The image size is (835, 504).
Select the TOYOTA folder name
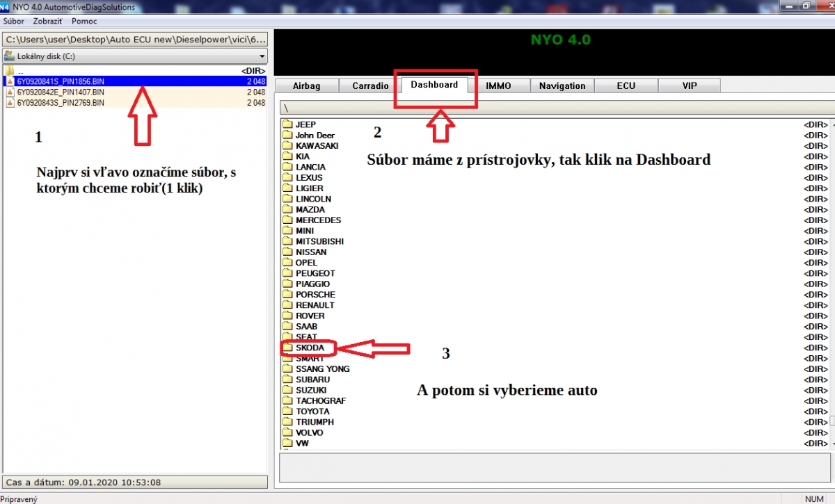click(312, 412)
